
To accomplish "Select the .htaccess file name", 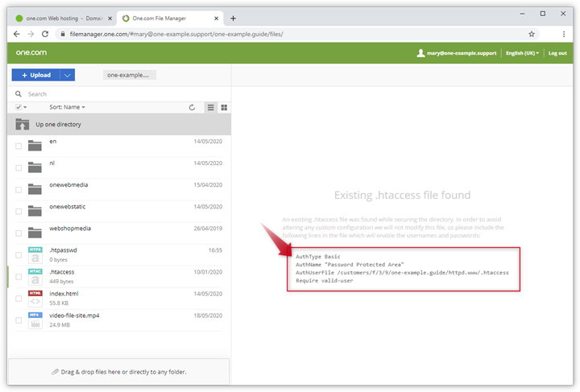I will [62, 272].
